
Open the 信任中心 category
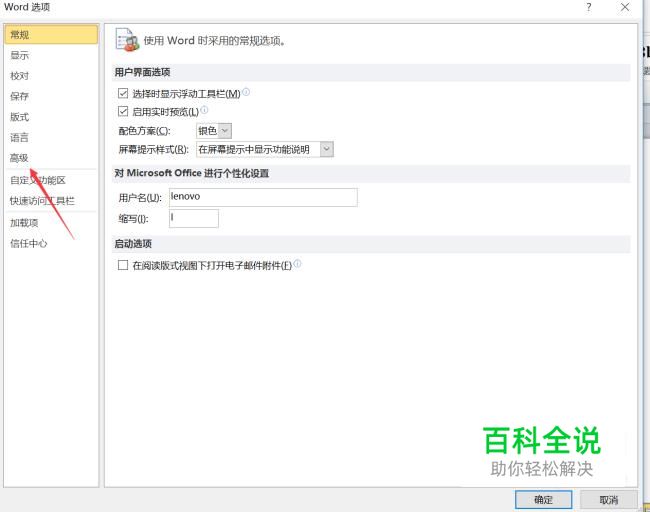coord(29,243)
